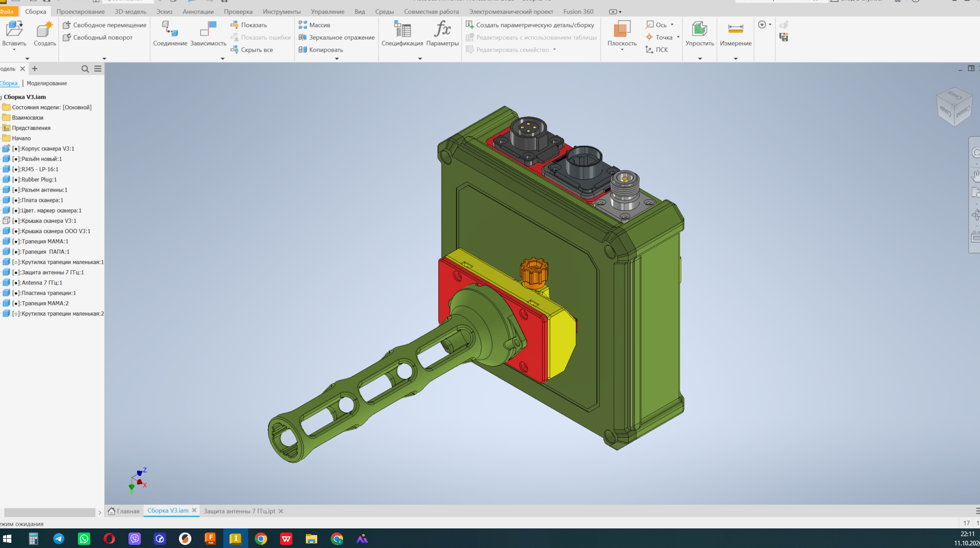Click Показать (Show) relationships button
This screenshot has width=980, height=548.
pos(249,25)
